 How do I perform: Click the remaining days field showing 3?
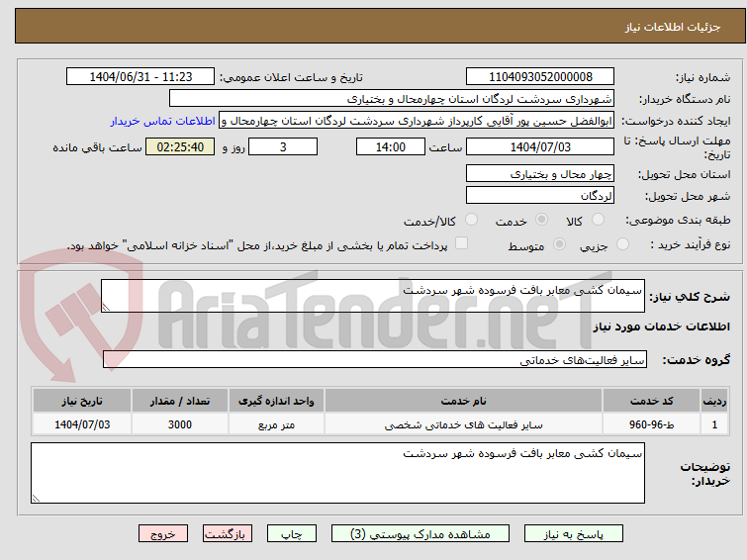coord(283,146)
